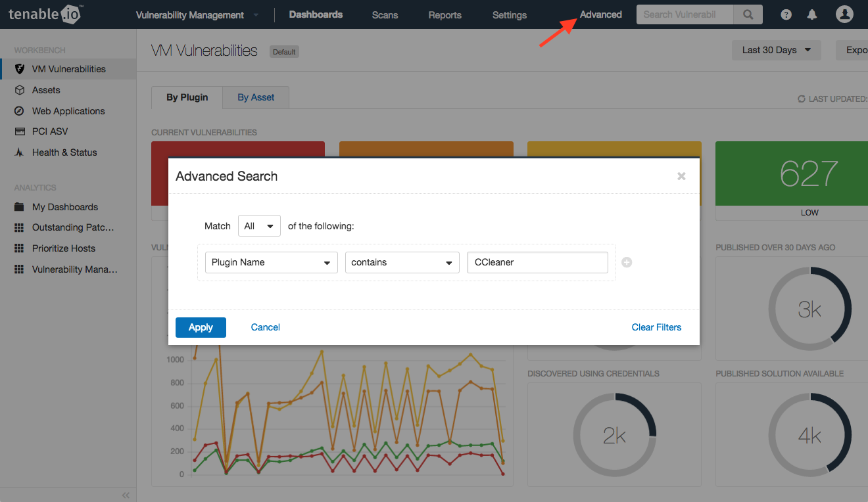Click the VM Vulnerabilities shield icon
The height and width of the screenshot is (502, 868).
[20, 69]
